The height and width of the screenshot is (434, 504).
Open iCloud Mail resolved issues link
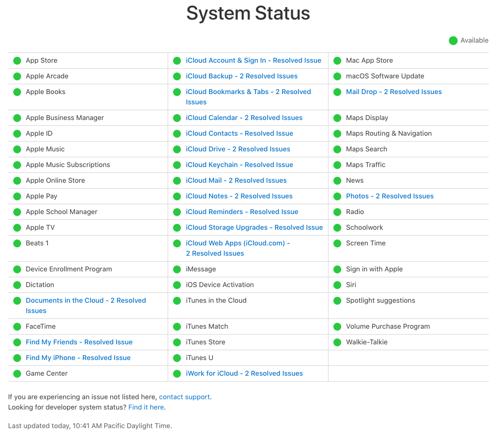tap(236, 181)
